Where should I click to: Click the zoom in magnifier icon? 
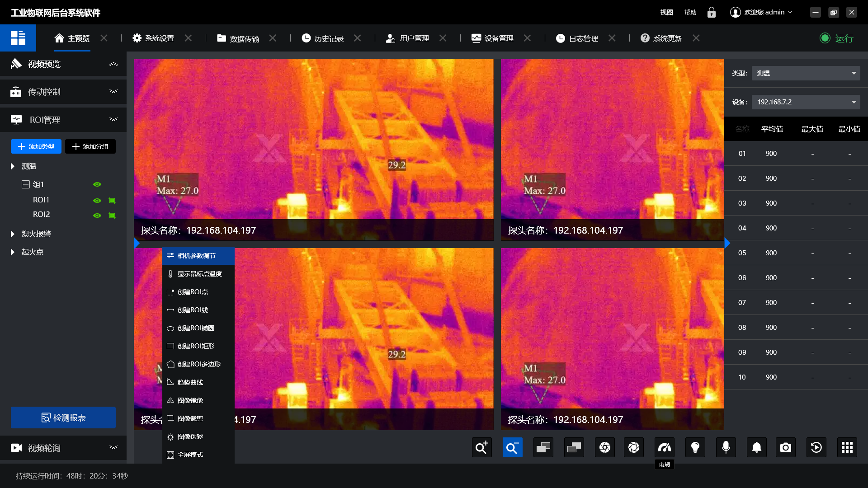481,447
